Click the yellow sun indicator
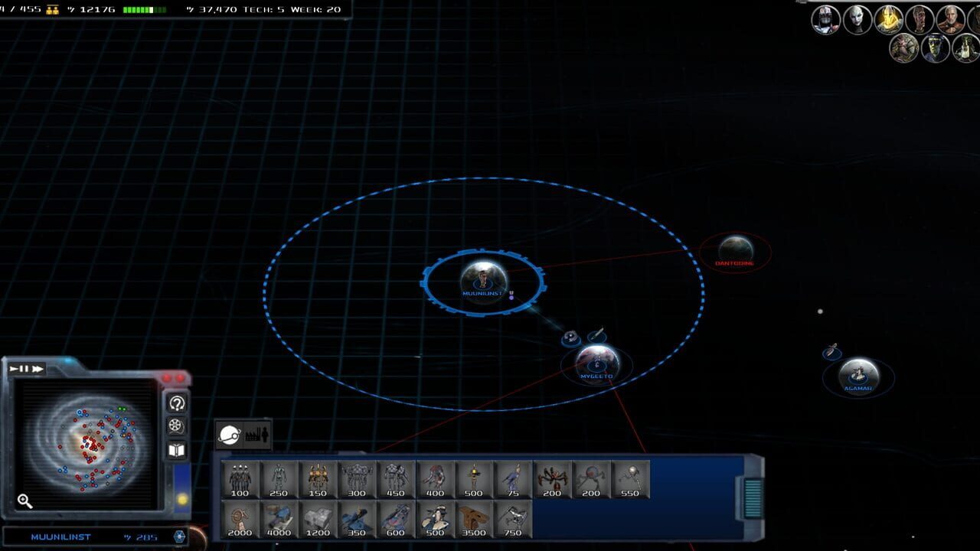980x551 pixels. tap(182, 500)
